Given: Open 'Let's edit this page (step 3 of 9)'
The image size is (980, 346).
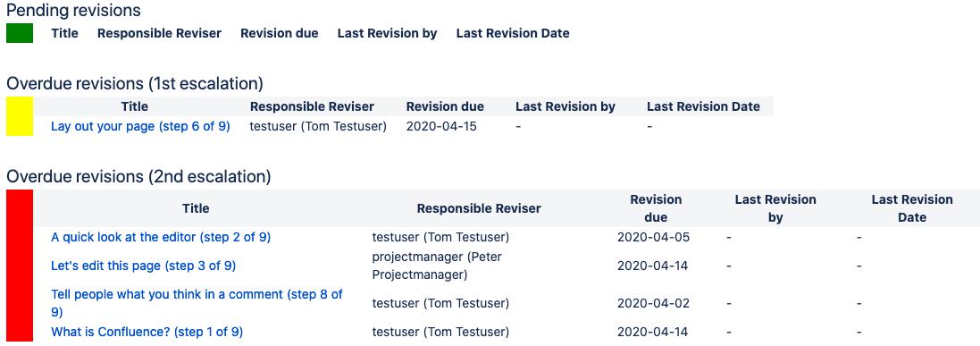Looking at the screenshot, I should pyautogui.click(x=143, y=266).
